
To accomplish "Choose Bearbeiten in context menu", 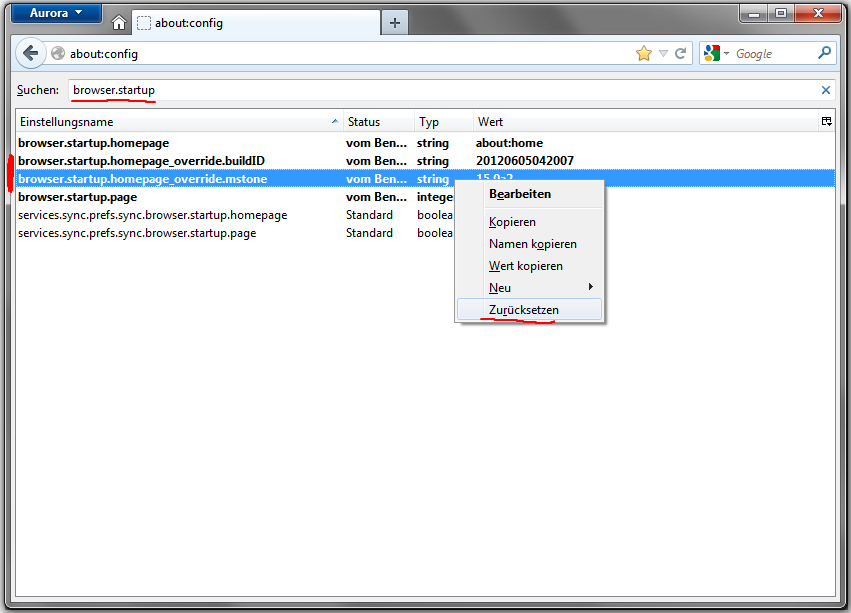I will pos(530,194).
